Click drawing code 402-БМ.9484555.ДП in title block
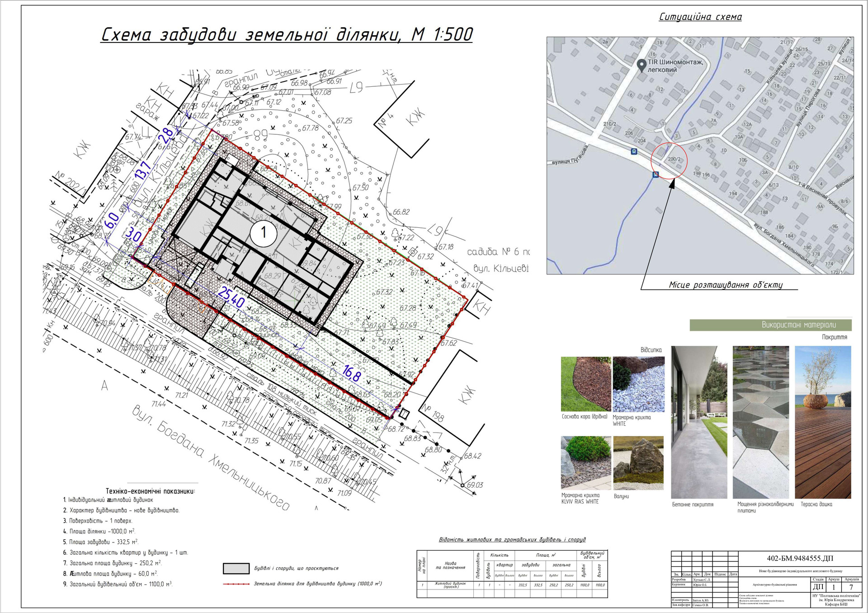The height and width of the screenshot is (613, 868). 800,558
